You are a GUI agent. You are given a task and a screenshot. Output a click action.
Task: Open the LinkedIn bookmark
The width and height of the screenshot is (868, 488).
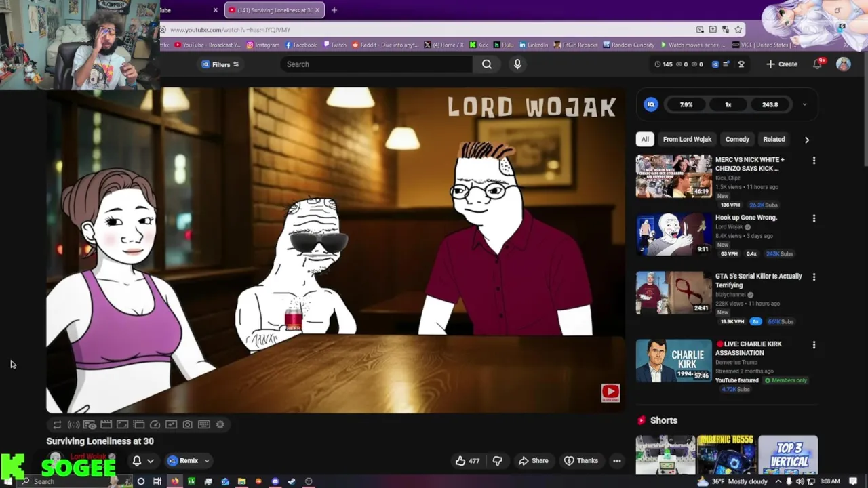534,45
